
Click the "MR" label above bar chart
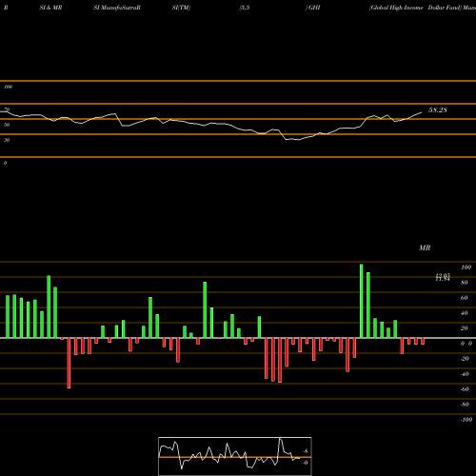425,248
